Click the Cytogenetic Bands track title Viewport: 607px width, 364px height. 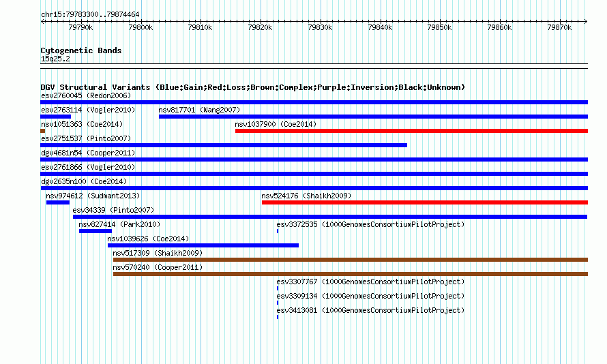[x=81, y=50]
